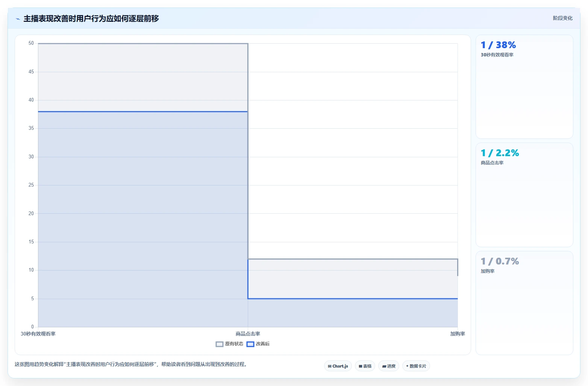Click the blue 改善后 legend swatch
The width and height of the screenshot is (588, 386).
click(x=250, y=344)
